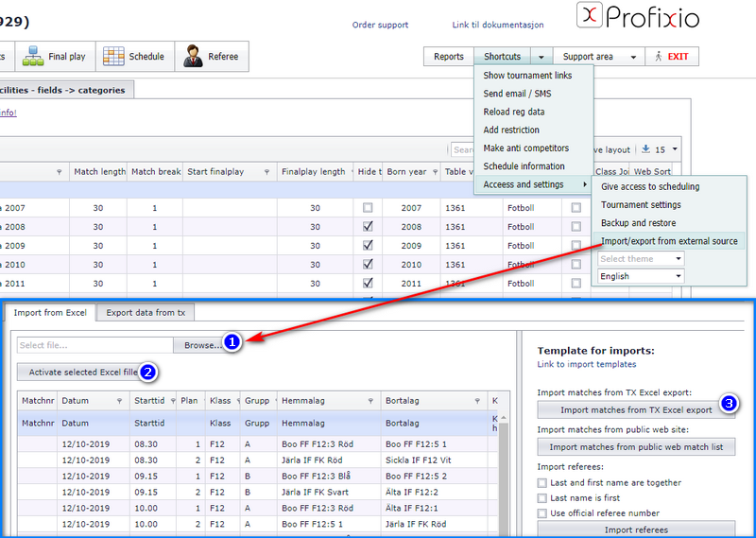756x538 pixels.
Task: Select Reload reg data
Action: [514, 112]
